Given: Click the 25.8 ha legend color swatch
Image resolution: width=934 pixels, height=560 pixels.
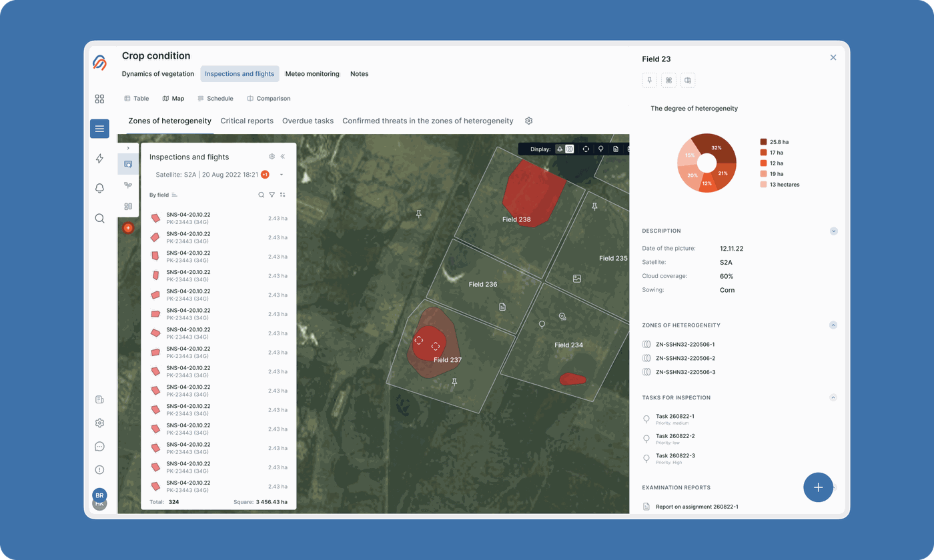Looking at the screenshot, I should [763, 142].
